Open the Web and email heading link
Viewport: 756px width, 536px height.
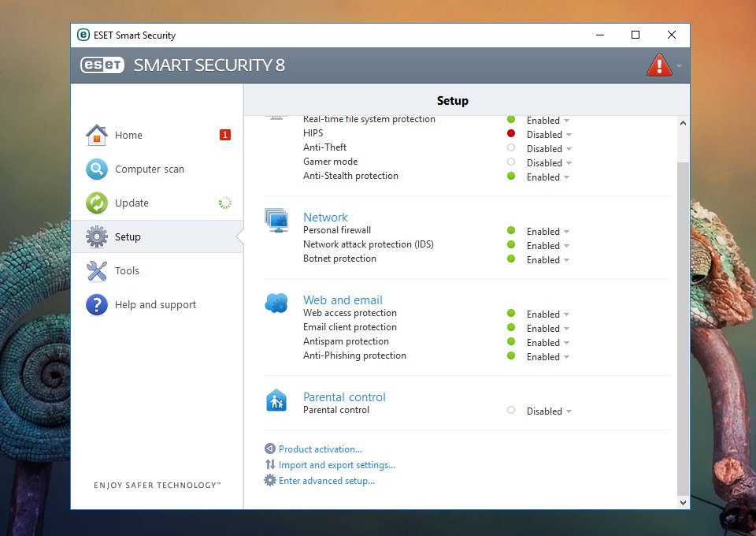pyautogui.click(x=343, y=300)
